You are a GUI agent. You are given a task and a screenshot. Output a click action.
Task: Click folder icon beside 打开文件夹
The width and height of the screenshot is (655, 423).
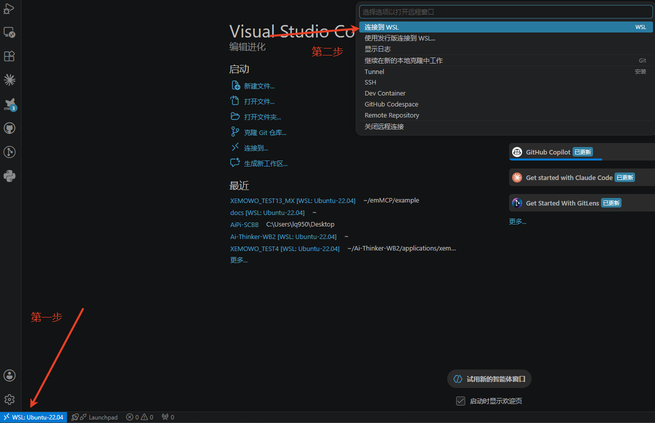(x=235, y=116)
